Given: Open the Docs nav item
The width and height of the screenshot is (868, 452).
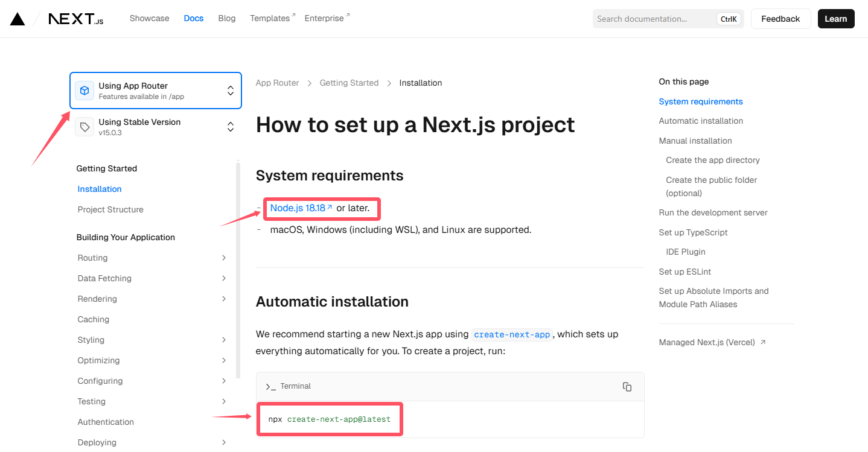Looking at the screenshot, I should click(194, 18).
